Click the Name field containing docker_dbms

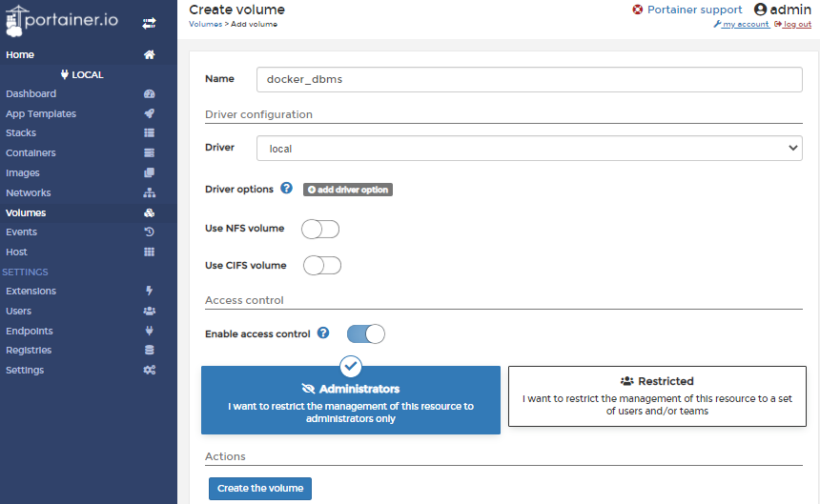[529, 79]
